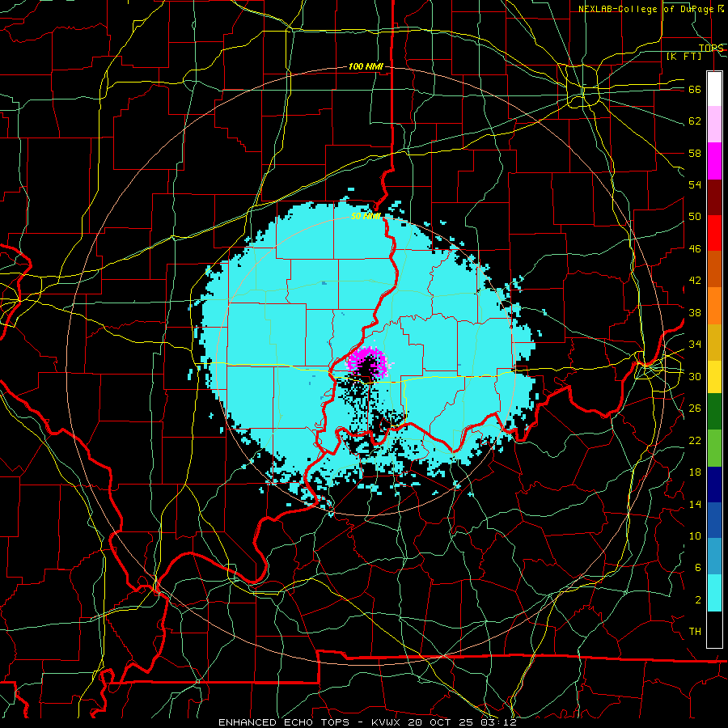Viewport: 728px width, 728px height.
Task: Click the "42" legend value
Action: pos(695,281)
